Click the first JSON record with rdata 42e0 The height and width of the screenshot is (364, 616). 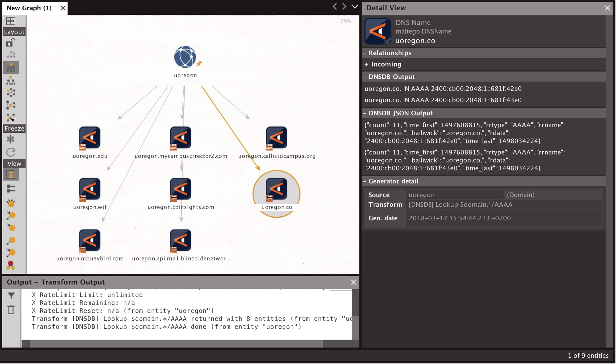[465, 133]
